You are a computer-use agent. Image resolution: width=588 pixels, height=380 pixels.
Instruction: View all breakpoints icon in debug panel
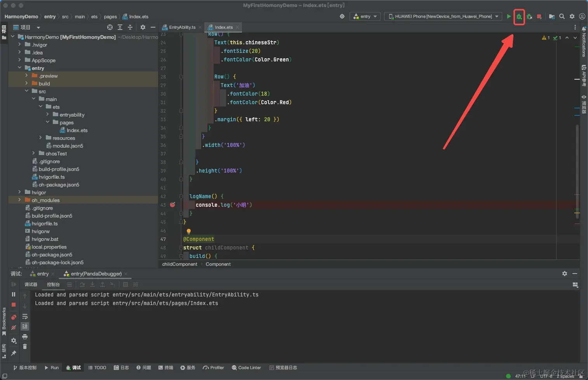(14, 317)
